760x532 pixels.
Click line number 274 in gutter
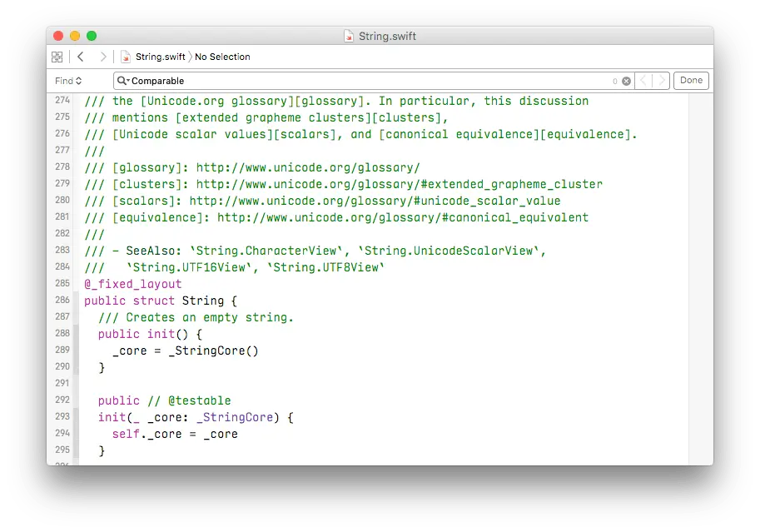click(x=62, y=100)
